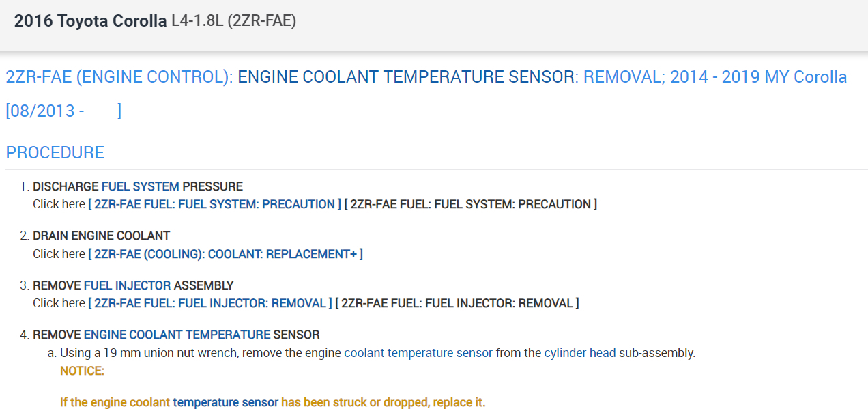Open blue FUEL SYSTEM: PRECAUTION bracketed link
Viewport: 868px width, 409px height.
(214, 204)
